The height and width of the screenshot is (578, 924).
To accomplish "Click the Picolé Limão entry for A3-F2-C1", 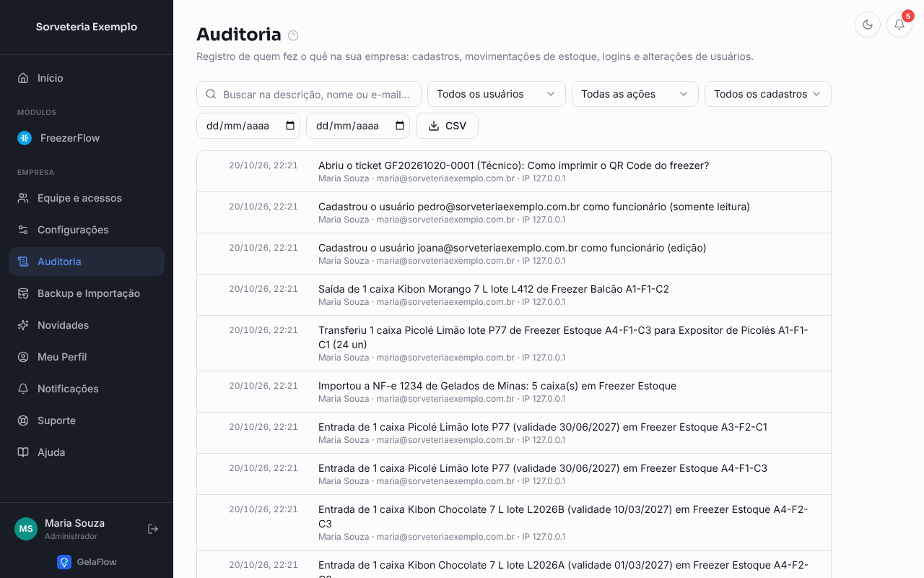I will tap(514, 433).
